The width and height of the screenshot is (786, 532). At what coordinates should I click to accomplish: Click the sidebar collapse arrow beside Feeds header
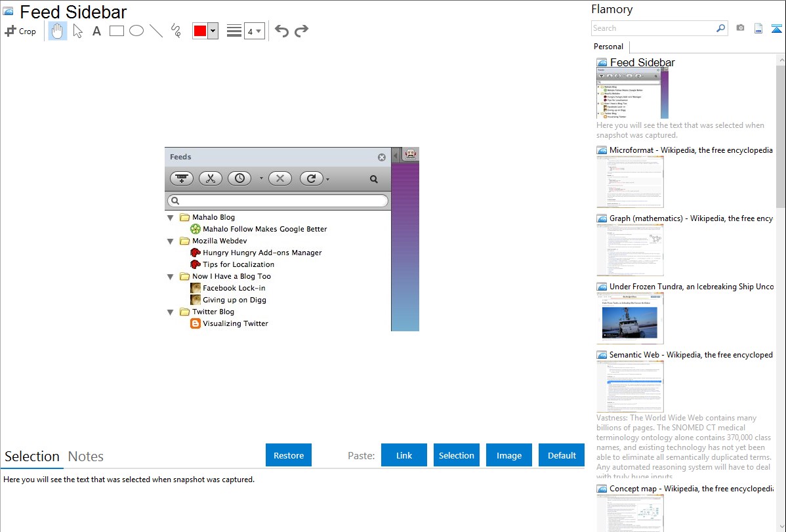pyautogui.click(x=396, y=155)
